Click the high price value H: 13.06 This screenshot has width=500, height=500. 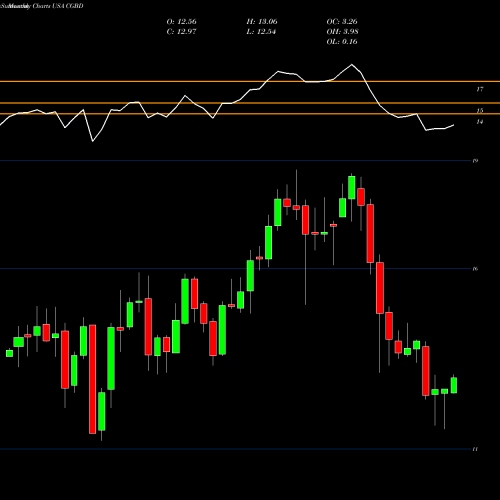tap(262, 22)
